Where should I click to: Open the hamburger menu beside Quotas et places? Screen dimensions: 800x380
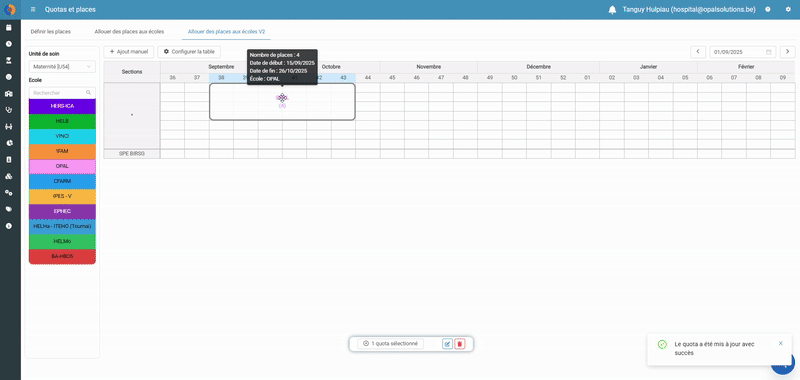point(33,10)
